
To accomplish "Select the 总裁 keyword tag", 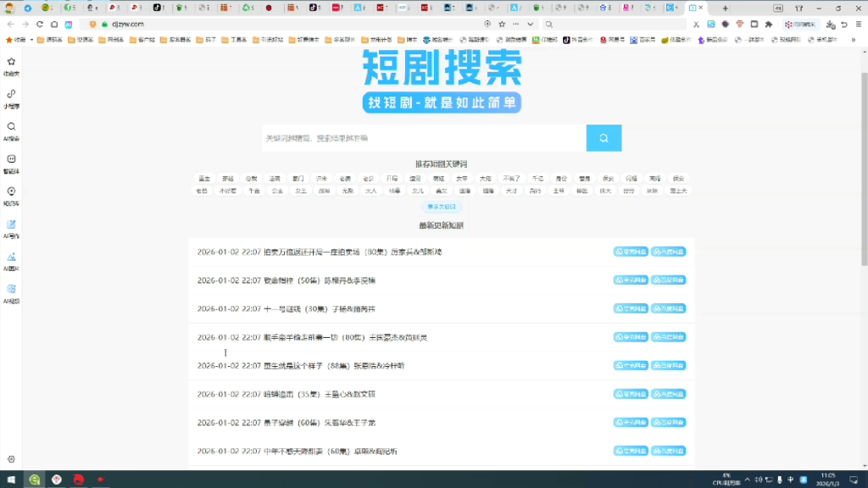I will (x=251, y=179).
